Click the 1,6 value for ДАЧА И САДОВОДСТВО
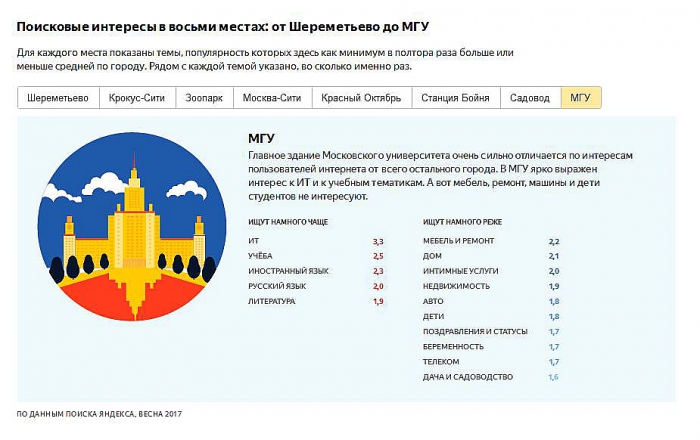This screenshot has width=700, height=440. [554, 377]
